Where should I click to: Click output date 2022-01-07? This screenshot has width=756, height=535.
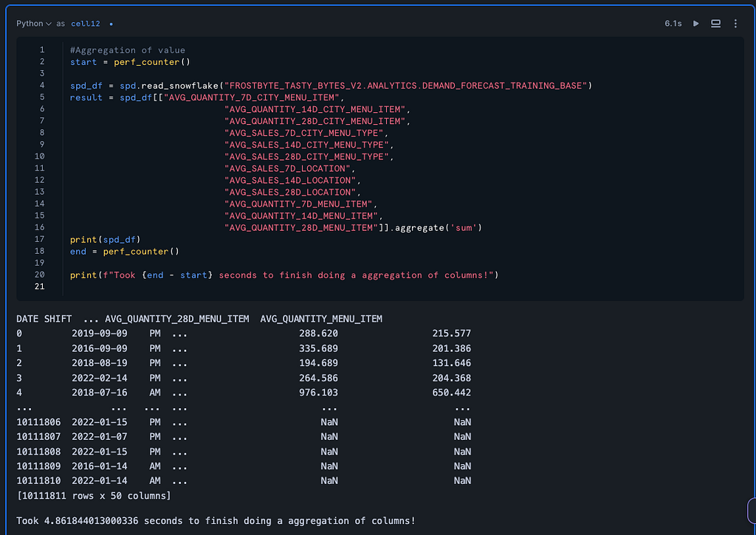click(100, 437)
